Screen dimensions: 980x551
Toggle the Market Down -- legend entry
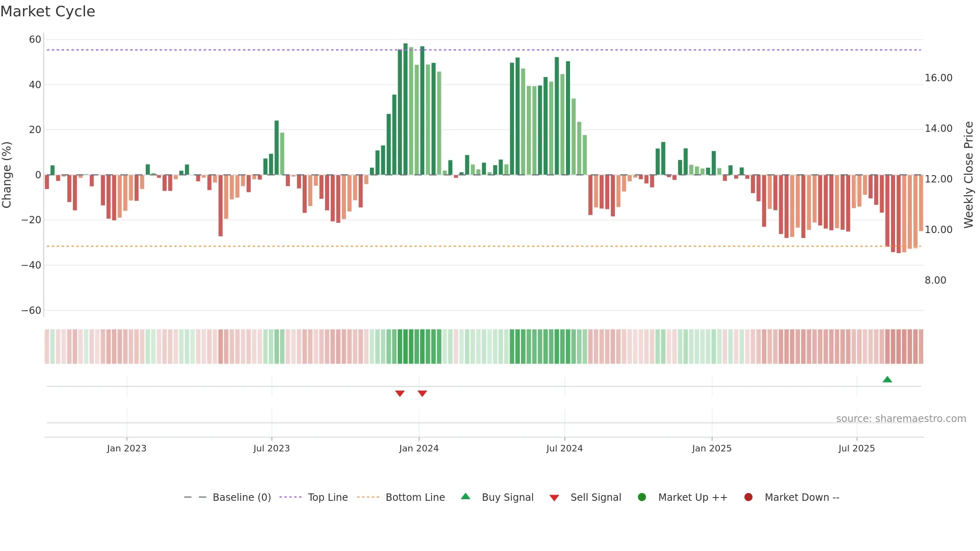click(x=791, y=497)
